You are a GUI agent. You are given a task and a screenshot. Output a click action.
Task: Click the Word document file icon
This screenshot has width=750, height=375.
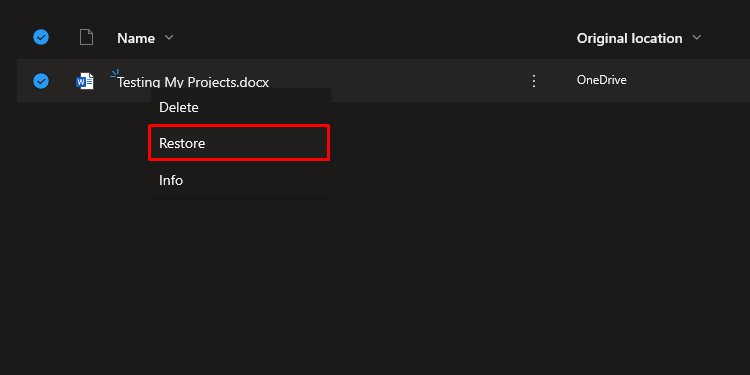85,81
